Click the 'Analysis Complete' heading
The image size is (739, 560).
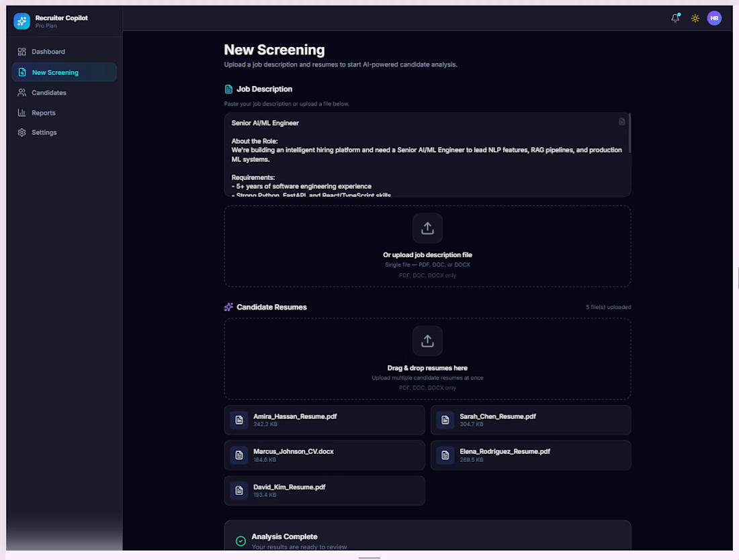click(x=284, y=536)
